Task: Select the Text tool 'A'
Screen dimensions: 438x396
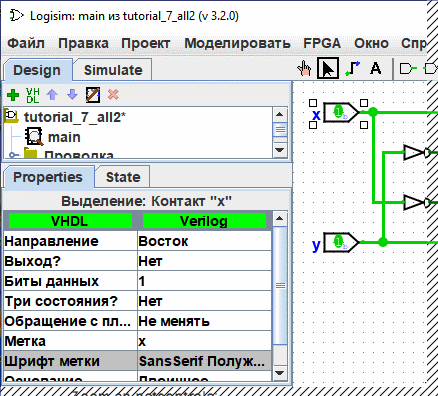Action: click(x=376, y=68)
